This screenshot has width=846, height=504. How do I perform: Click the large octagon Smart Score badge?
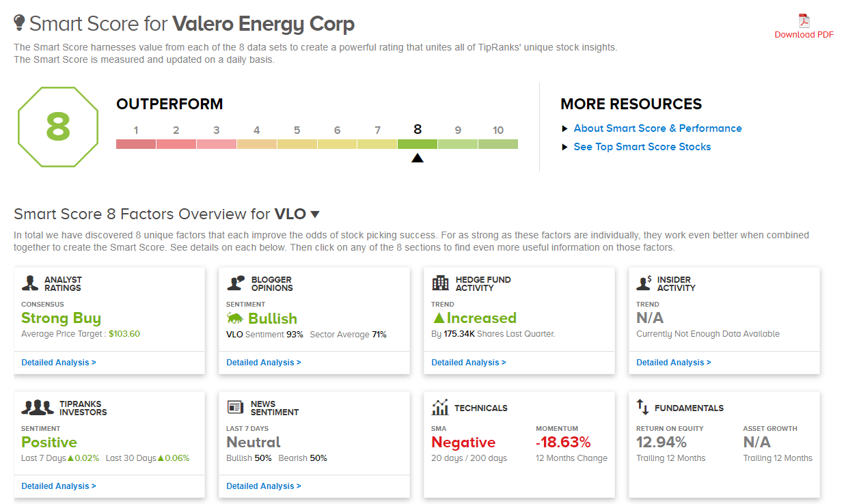pos(58,126)
